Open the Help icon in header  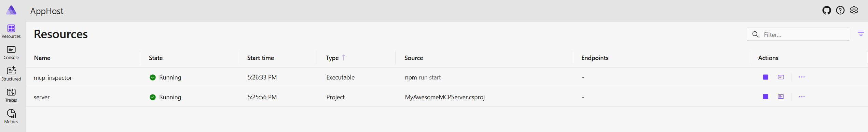coord(840,11)
